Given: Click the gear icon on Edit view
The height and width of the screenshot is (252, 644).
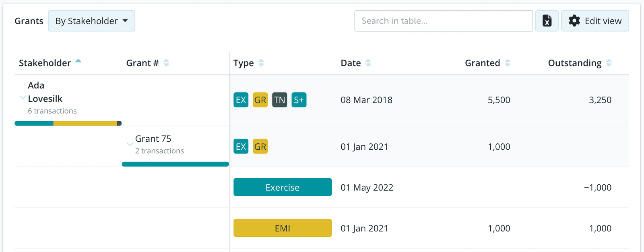Looking at the screenshot, I should [x=574, y=21].
